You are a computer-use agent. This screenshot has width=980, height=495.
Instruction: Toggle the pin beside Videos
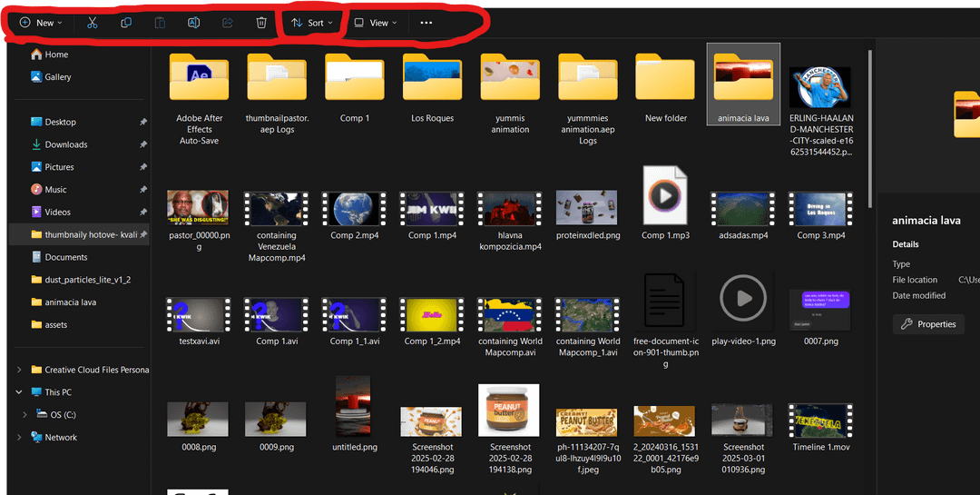(143, 213)
